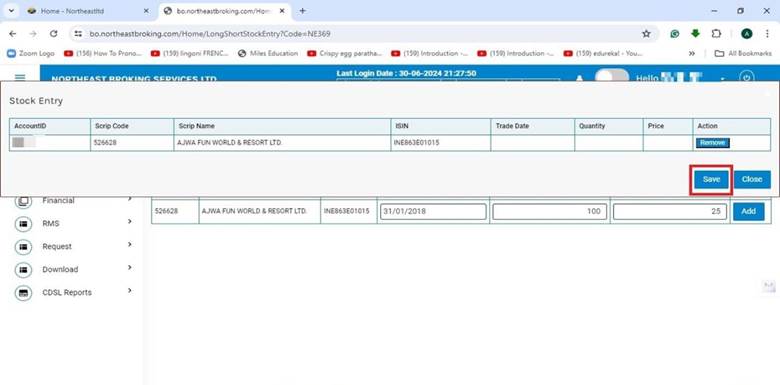The image size is (780, 385).
Task: Save the stock entry
Action: pos(711,180)
